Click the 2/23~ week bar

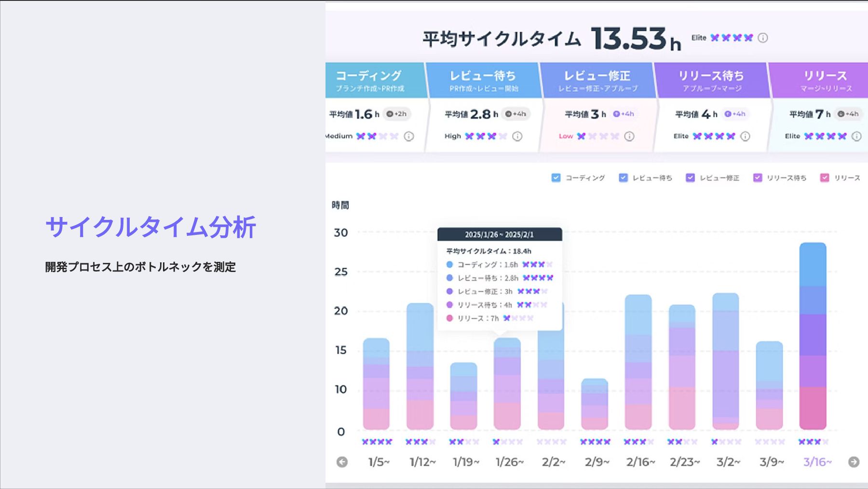(x=682, y=367)
